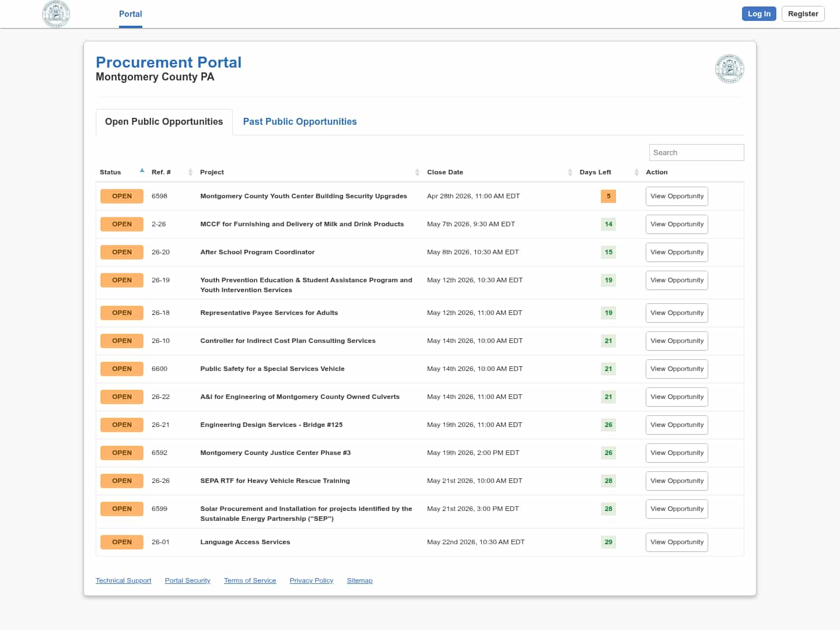Click the orange 5 days left badge
Viewport: 840px width, 630px height.
(x=608, y=197)
